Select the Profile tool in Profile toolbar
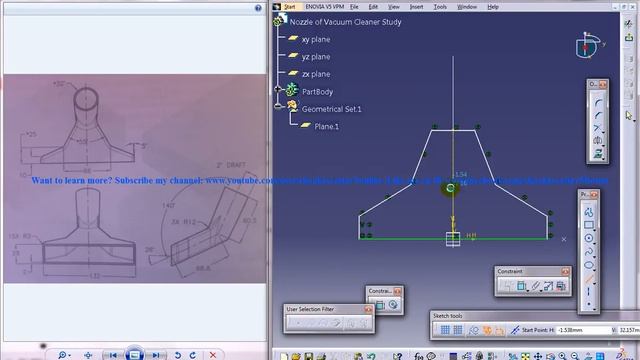The width and height of the screenshot is (640, 360). click(x=589, y=212)
